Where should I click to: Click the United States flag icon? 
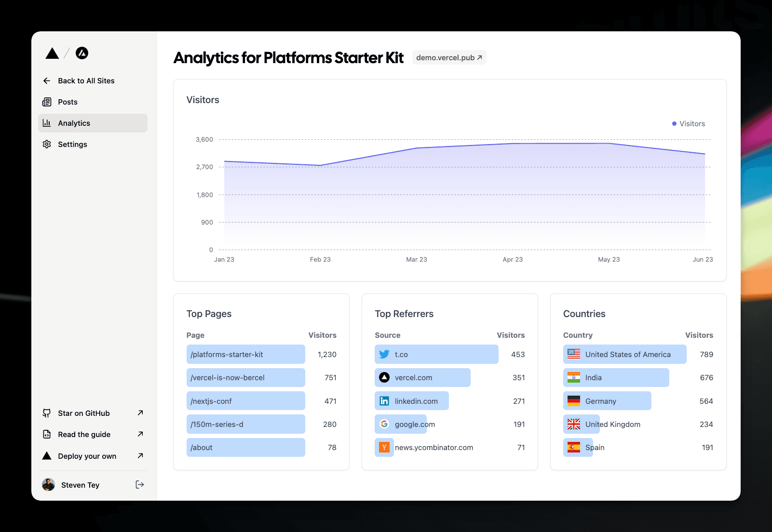tap(574, 354)
